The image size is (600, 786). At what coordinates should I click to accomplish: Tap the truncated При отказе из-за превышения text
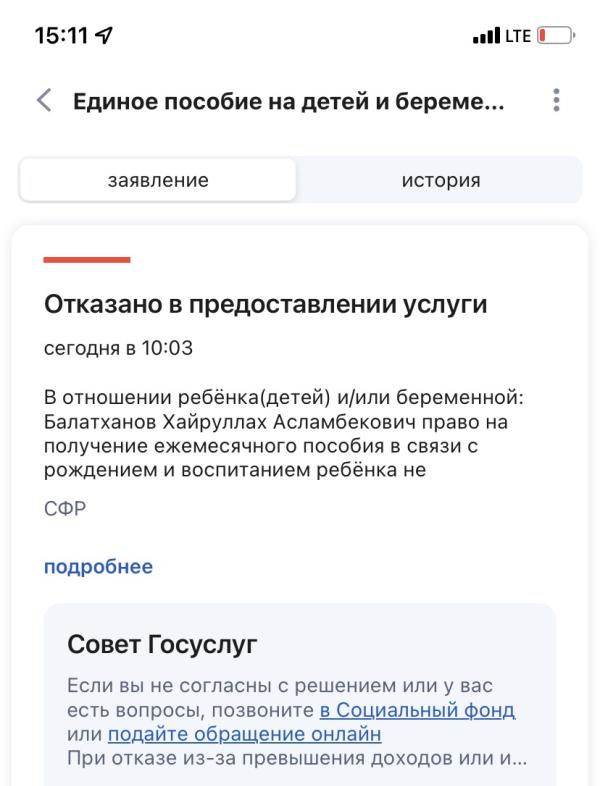(297, 758)
